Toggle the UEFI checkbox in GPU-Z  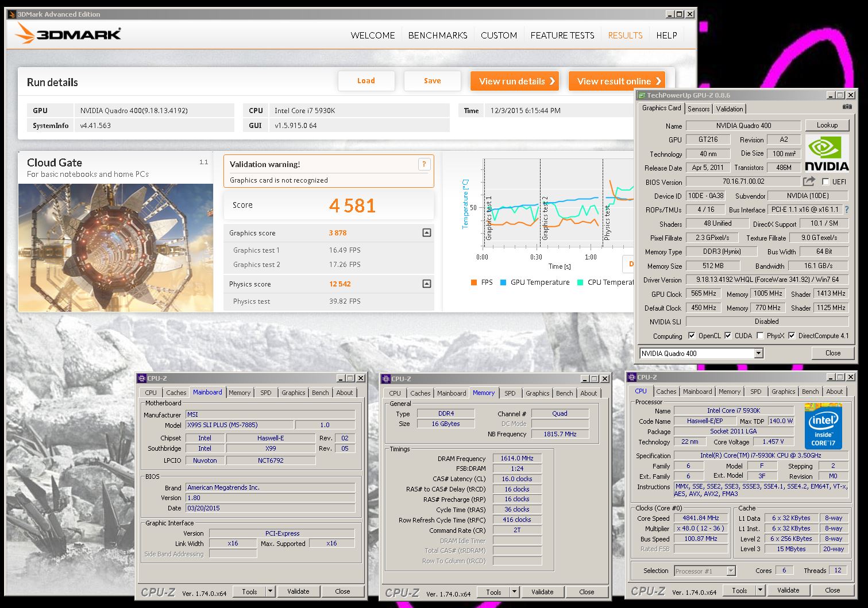tap(825, 181)
